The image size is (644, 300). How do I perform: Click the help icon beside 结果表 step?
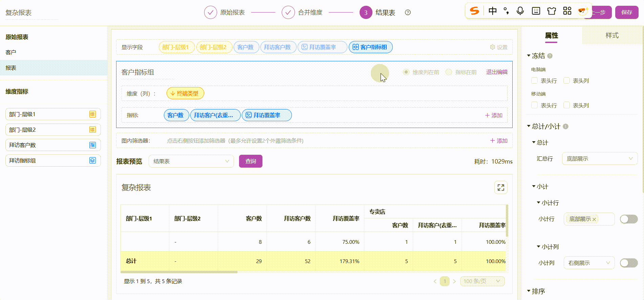(x=408, y=13)
